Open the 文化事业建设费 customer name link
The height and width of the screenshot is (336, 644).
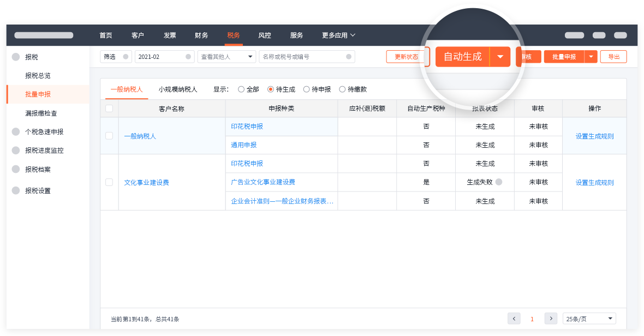147,183
